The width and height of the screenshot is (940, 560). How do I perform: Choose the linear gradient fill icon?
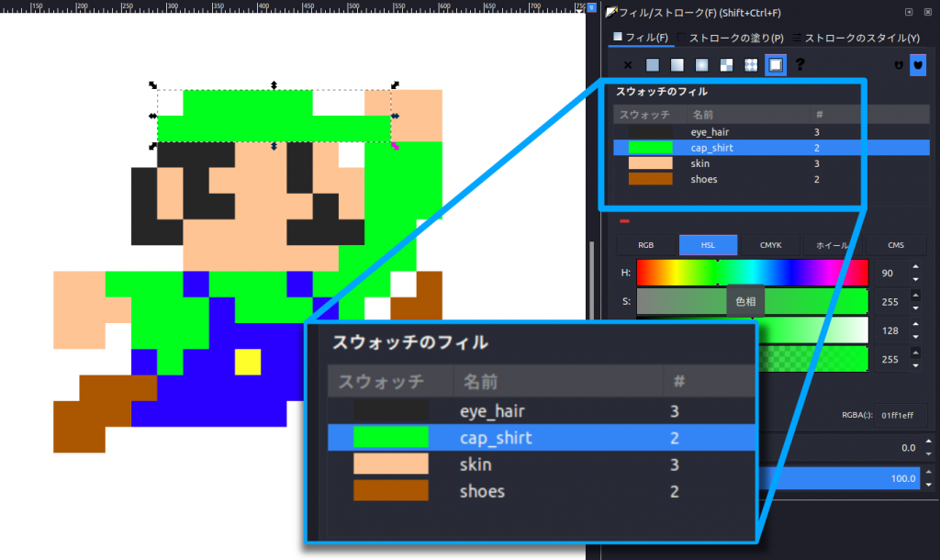point(677,65)
